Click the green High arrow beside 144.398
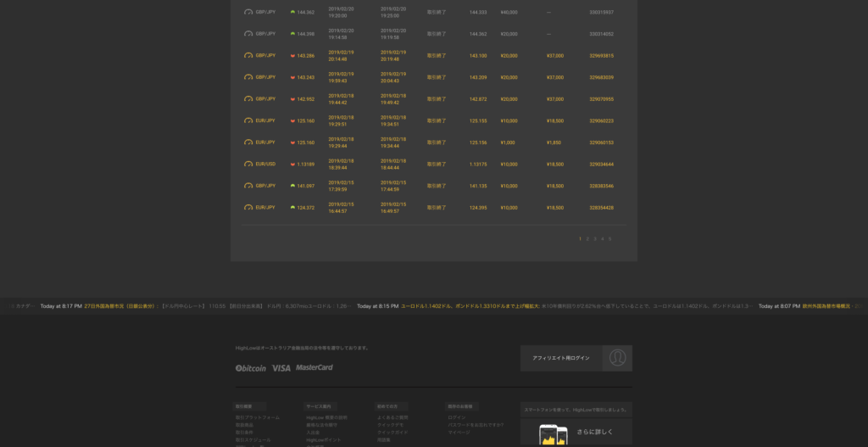The height and width of the screenshot is (447, 868). pos(292,33)
